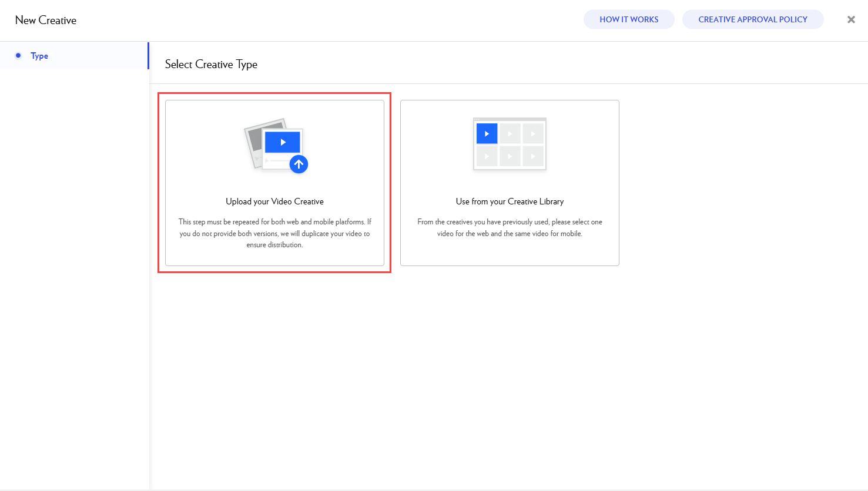Click the upload card's description text
This screenshot has width=868, height=491.
point(274,233)
